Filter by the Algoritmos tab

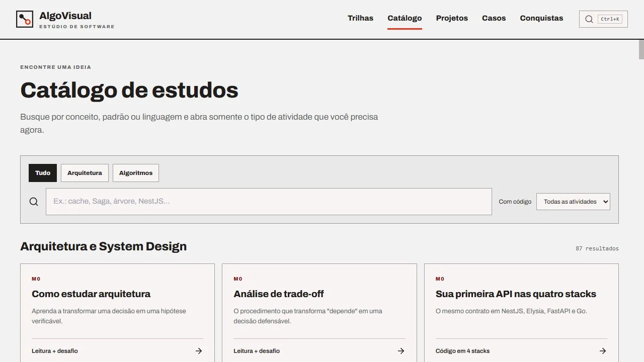click(x=136, y=173)
